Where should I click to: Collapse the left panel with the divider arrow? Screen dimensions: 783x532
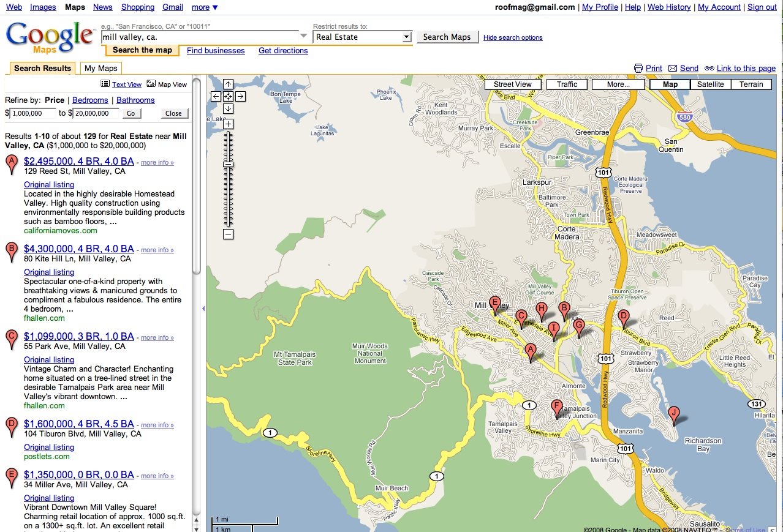pyautogui.click(x=203, y=309)
